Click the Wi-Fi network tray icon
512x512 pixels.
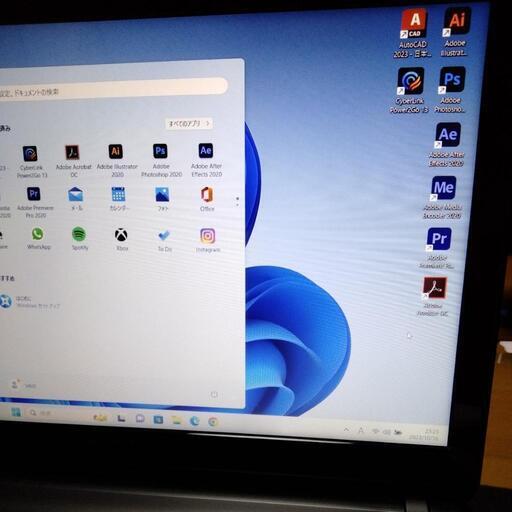pos(376,431)
